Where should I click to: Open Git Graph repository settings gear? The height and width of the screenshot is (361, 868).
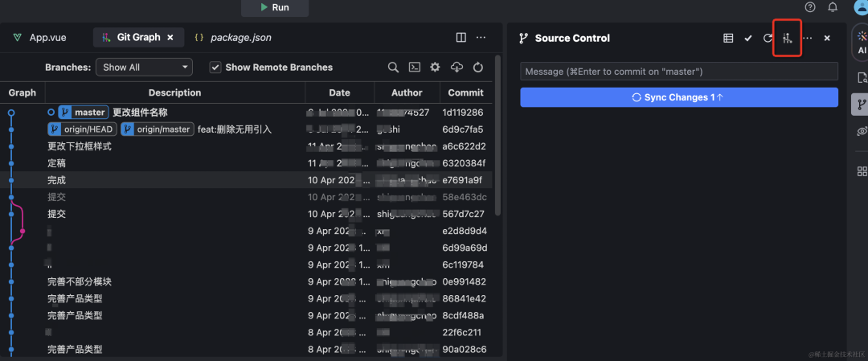436,68
